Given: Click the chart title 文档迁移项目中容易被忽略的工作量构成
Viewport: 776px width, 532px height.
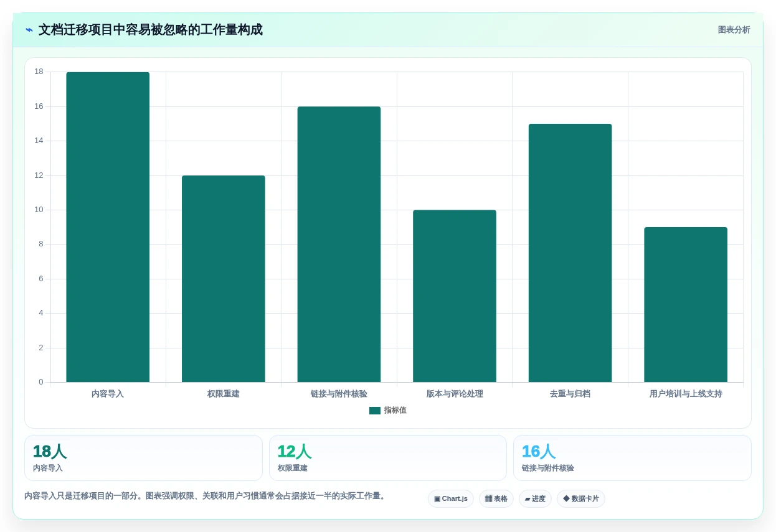Looking at the screenshot, I should tap(151, 30).
